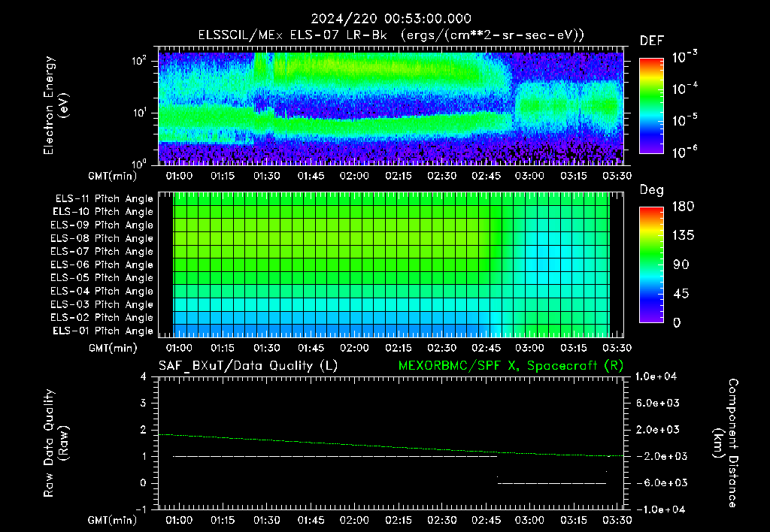The height and width of the screenshot is (532, 770).
Task: Select the ELSSCIL/MEx ELS-07 LR-Bk plot title
Action: pos(391,35)
